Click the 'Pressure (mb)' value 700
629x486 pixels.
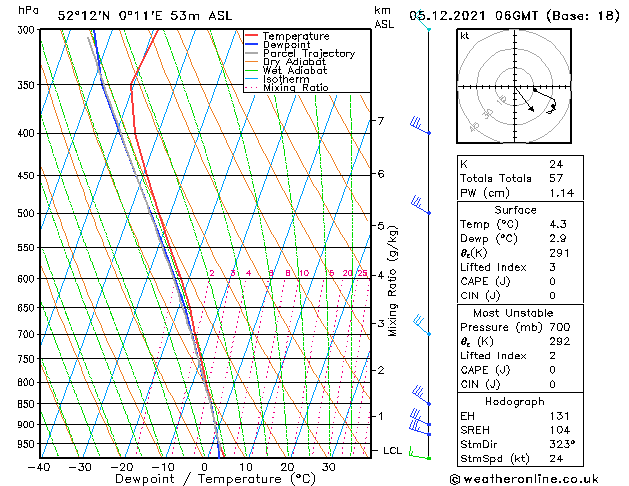(x=560, y=327)
